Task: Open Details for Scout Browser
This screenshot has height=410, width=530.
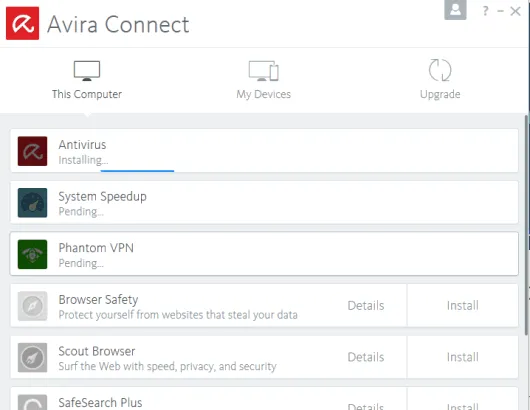Action: coord(366,357)
